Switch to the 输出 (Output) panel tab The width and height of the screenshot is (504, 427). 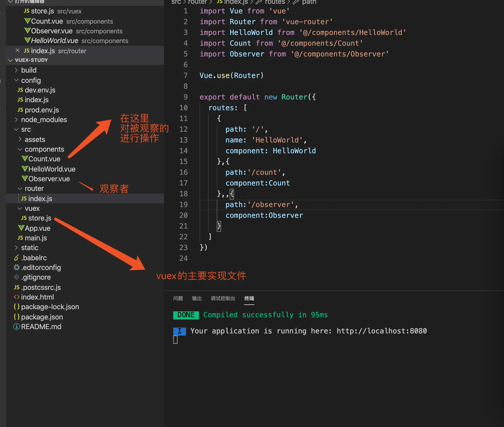pos(197,298)
